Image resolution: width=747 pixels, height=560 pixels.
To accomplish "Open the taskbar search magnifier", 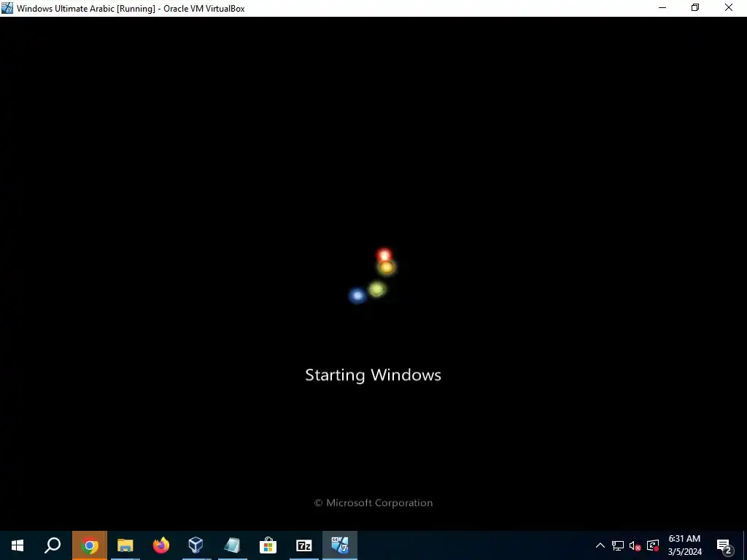I will pyautogui.click(x=53, y=545).
